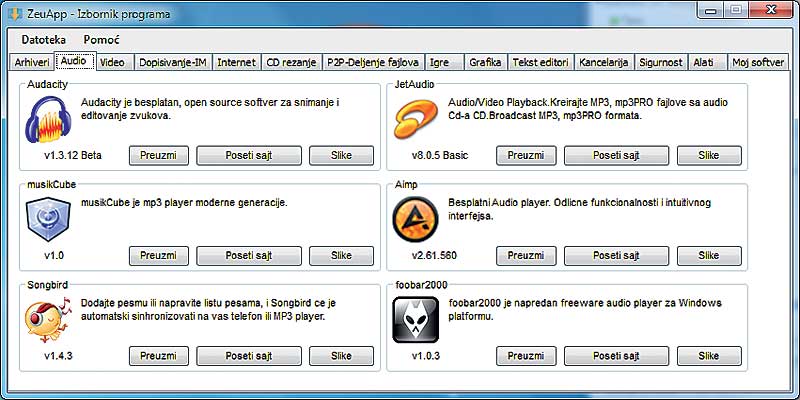Click the Audacity headphones icon
800x400 pixels.
(48, 120)
